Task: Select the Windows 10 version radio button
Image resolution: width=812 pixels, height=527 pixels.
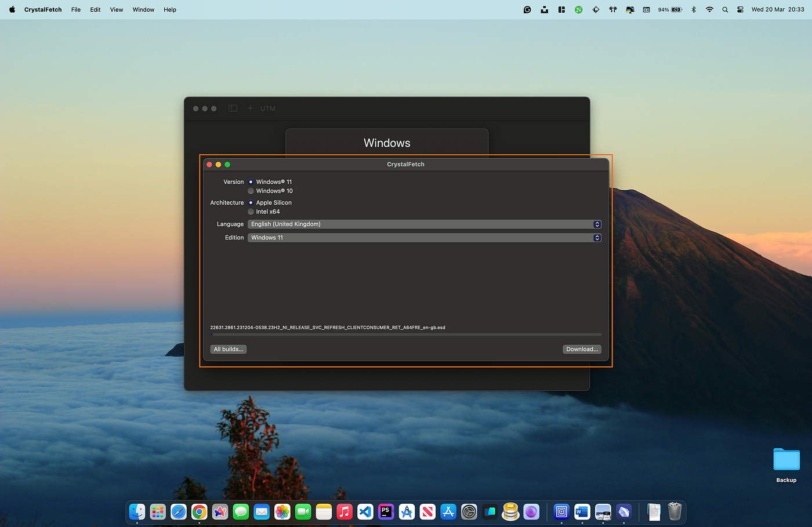Action: click(x=251, y=191)
